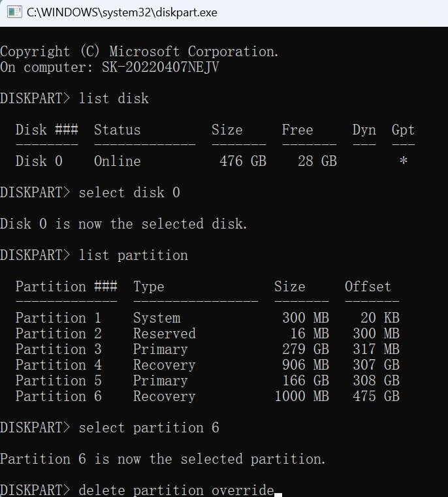Click the "select disk 0" command line
The image size is (448, 497).
click(x=129, y=193)
